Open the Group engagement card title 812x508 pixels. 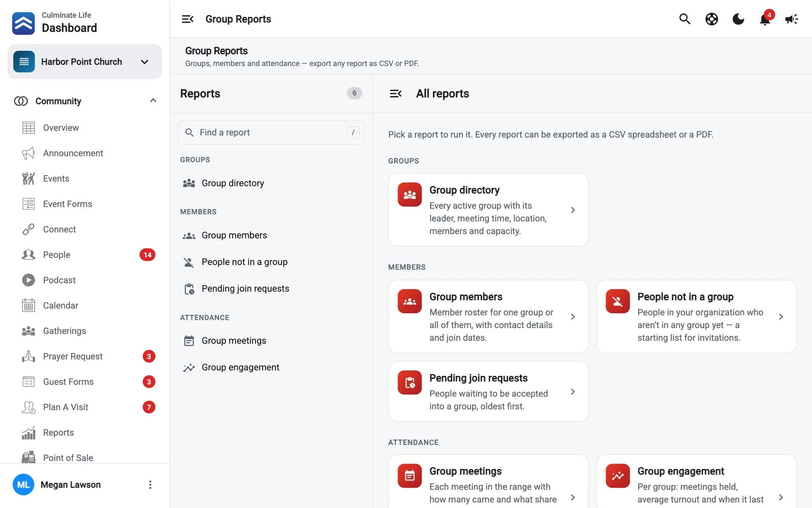(x=680, y=471)
